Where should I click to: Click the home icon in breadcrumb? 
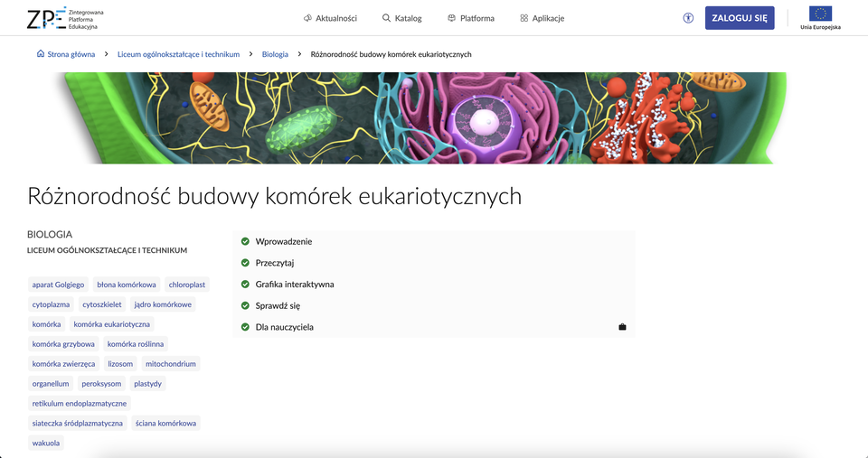point(41,54)
